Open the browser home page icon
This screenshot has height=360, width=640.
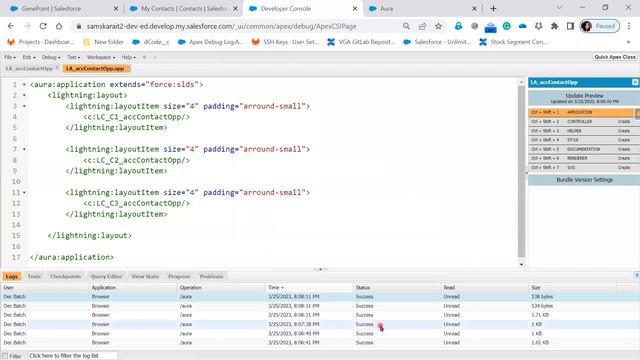point(59,26)
